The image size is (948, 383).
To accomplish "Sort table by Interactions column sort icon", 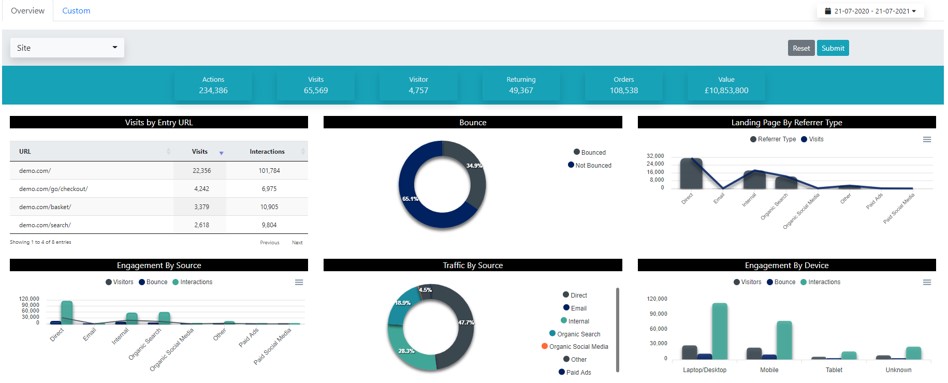I will 303,151.
